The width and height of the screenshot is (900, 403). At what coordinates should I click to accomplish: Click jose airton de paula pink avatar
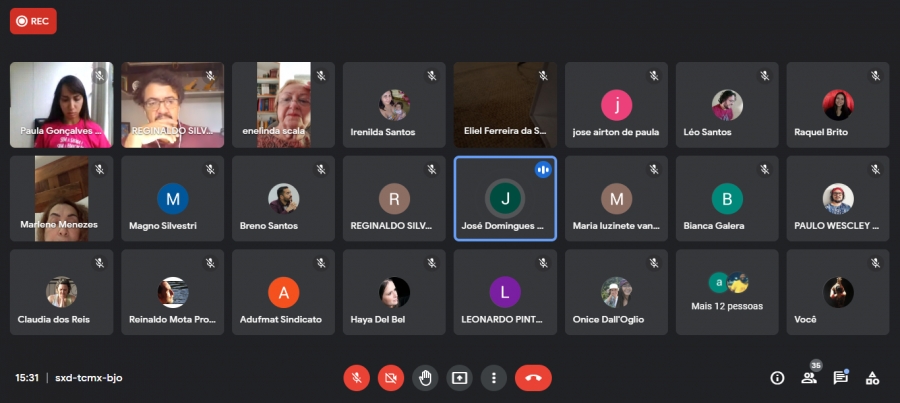point(616,105)
